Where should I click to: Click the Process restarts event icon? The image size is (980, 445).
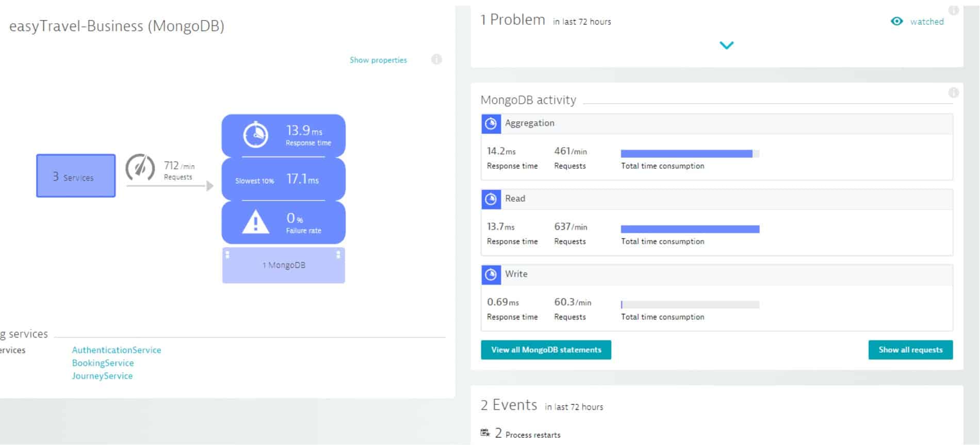pyautogui.click(x=485, y=433)
